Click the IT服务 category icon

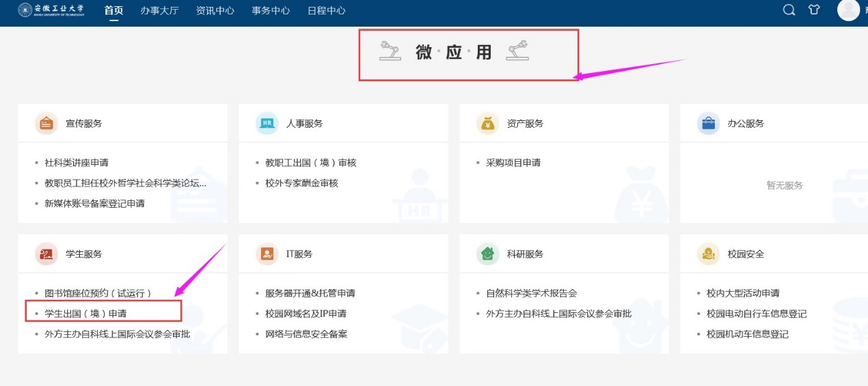tap(267, 254)
